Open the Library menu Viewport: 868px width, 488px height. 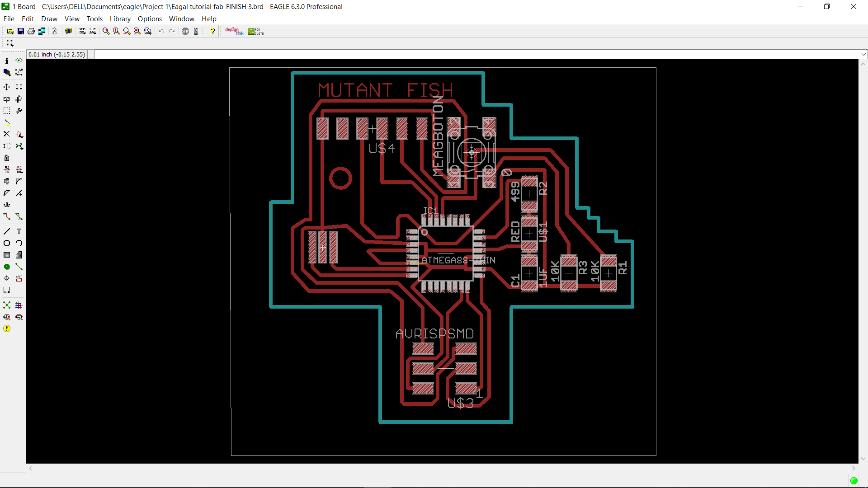point(120,19)
